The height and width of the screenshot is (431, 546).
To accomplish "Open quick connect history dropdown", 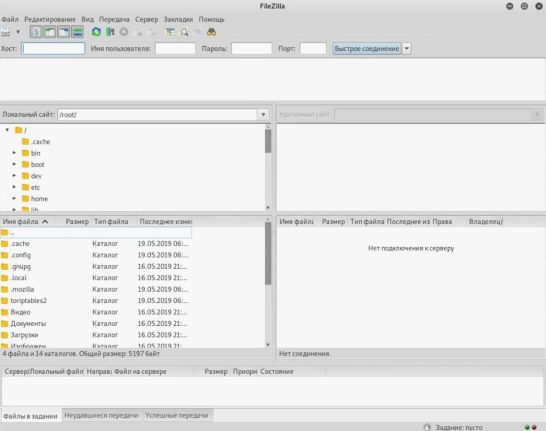I will point(407,48).
